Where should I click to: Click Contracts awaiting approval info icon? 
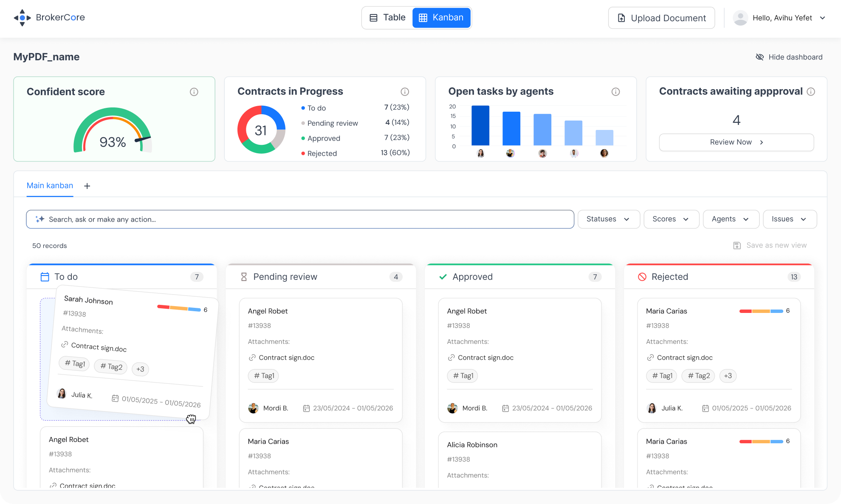811,92
